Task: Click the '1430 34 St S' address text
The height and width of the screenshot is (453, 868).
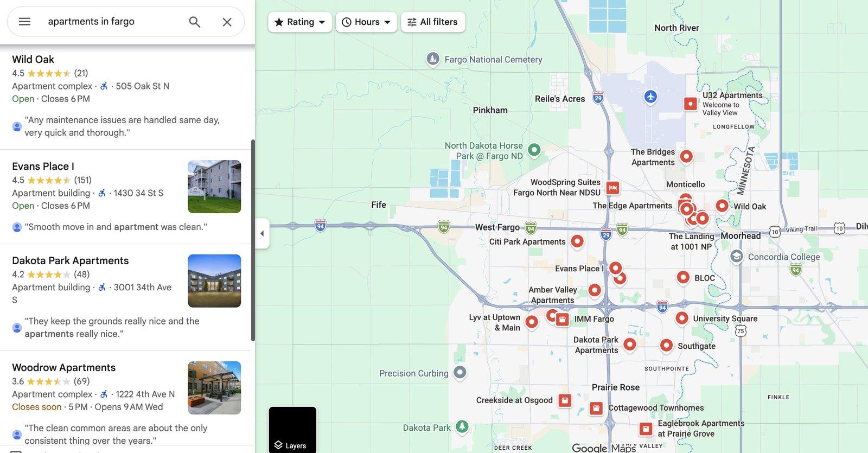Action: (x=138, y=193)
